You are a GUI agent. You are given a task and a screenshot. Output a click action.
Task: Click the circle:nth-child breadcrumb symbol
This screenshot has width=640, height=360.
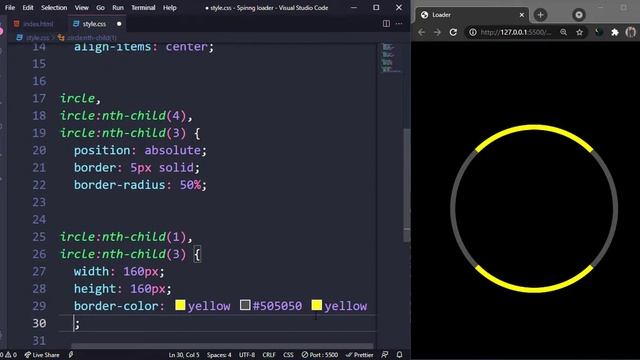click(91, 38)
